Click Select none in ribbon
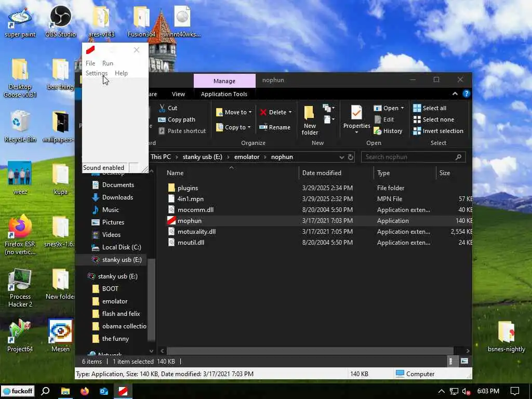The width and height of the screenshot is (532, 399). [433, 119]
